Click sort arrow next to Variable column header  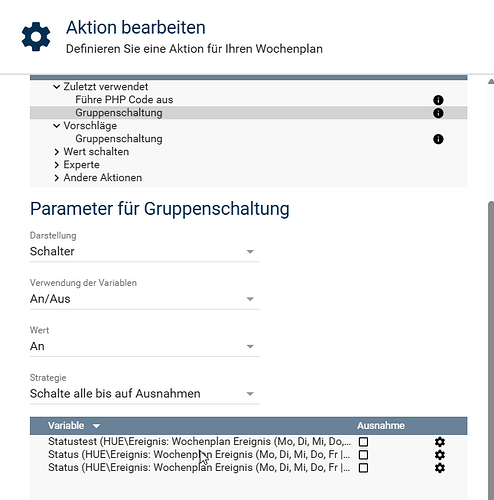point(96,426)
